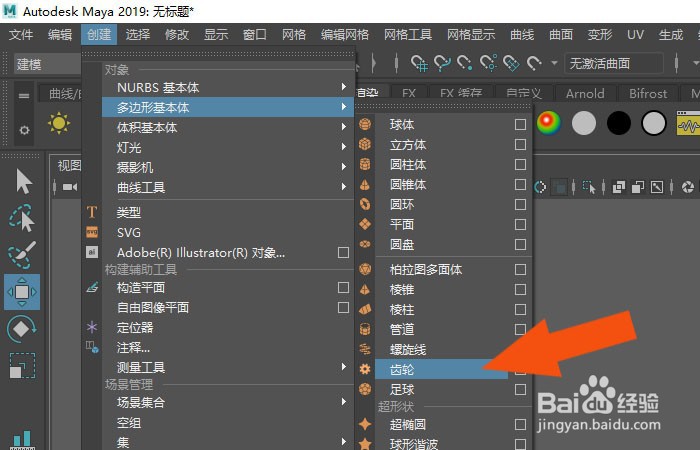This screenshot has width=700, height=450.
Task: Click the locator star icon
Action: point(92,327)
